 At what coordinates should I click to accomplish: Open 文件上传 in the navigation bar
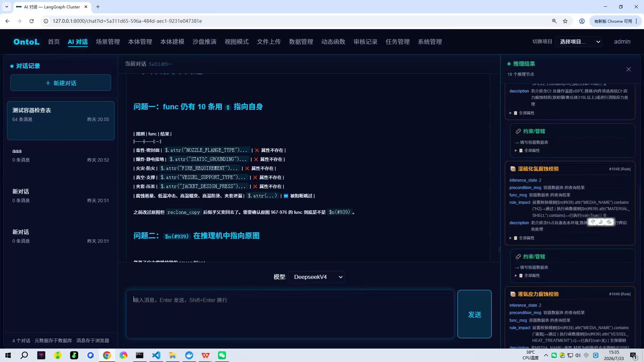click(269, 42)
